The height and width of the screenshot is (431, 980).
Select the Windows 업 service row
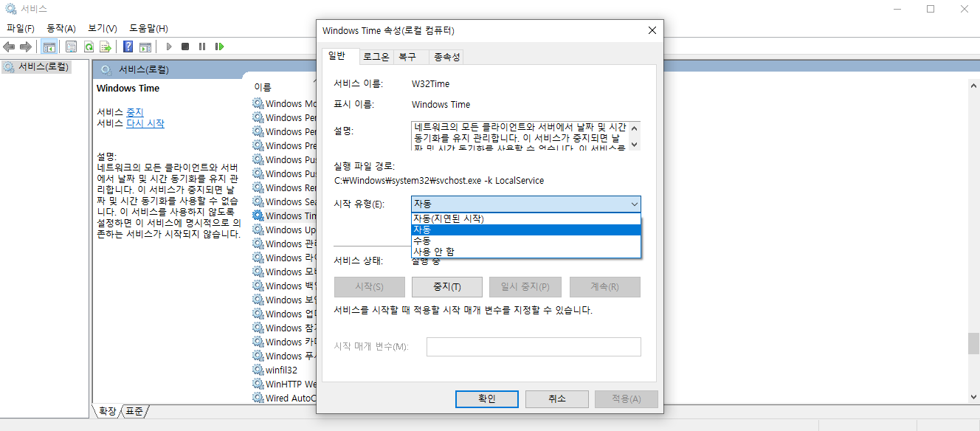284,314
